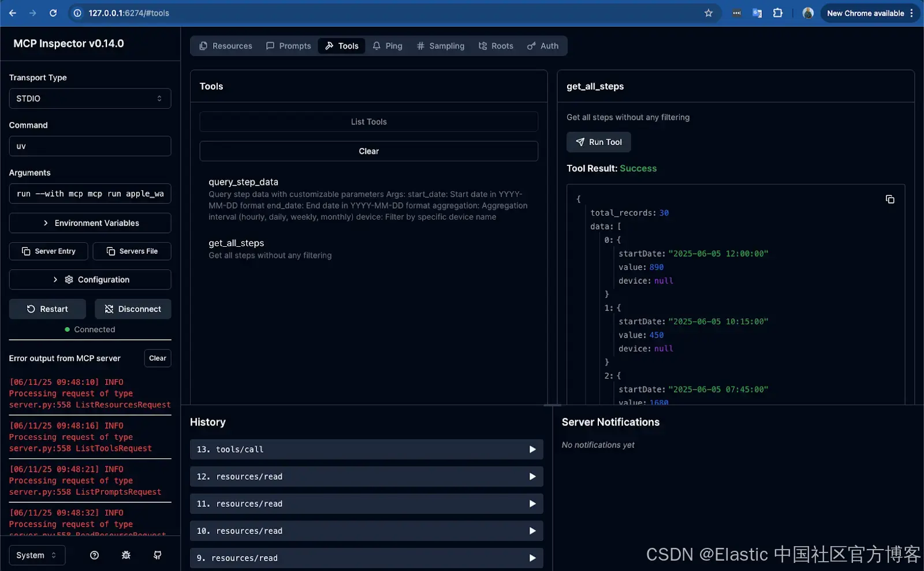Open the Chrome profile avatar
The width and height of the screenshot is (924, 571).
(x=808, y=13)
